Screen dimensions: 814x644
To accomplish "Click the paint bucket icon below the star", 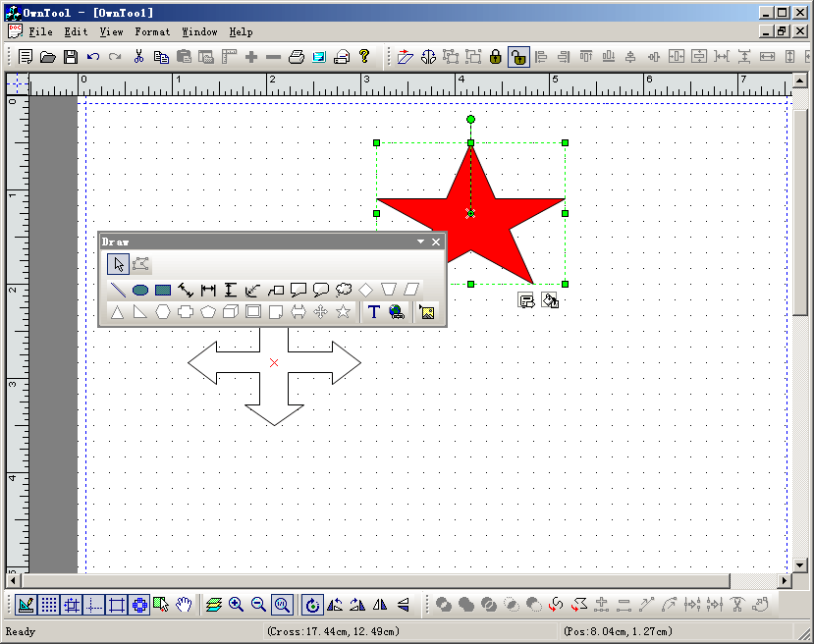I will 550,300.
